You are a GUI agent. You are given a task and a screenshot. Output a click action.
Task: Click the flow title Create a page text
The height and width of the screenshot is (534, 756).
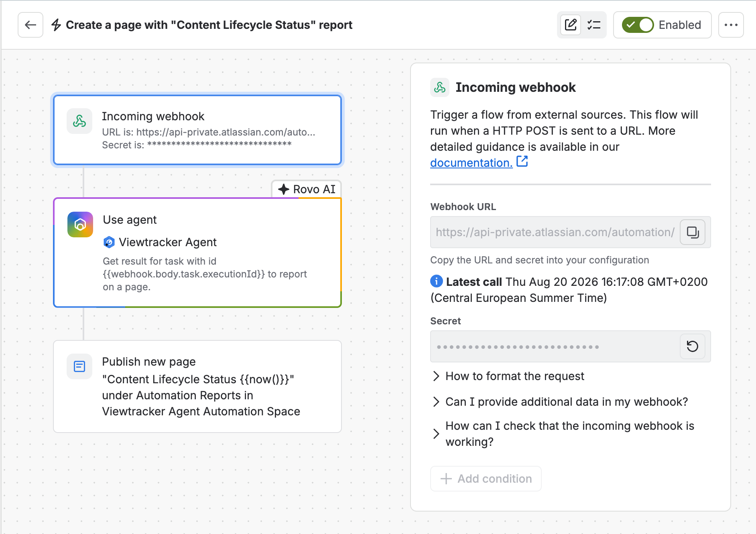[209, 25]
